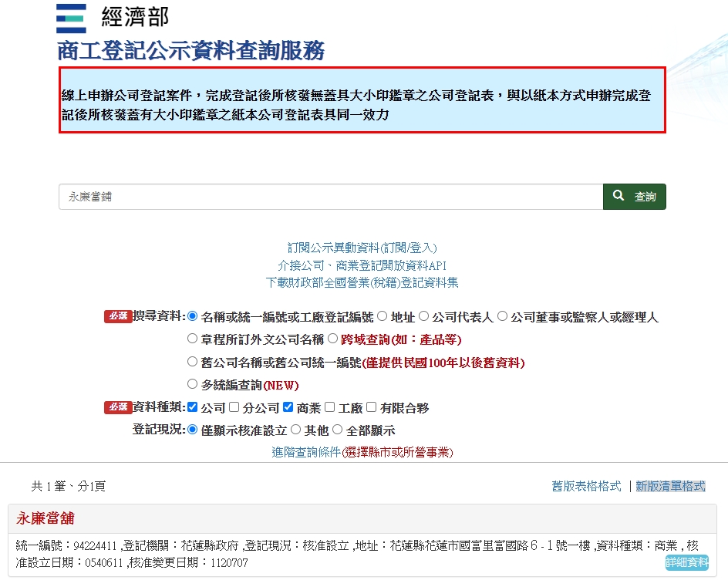Select the 地址 search radio
The width and height of the screenshot is (728, 587).
382,316
